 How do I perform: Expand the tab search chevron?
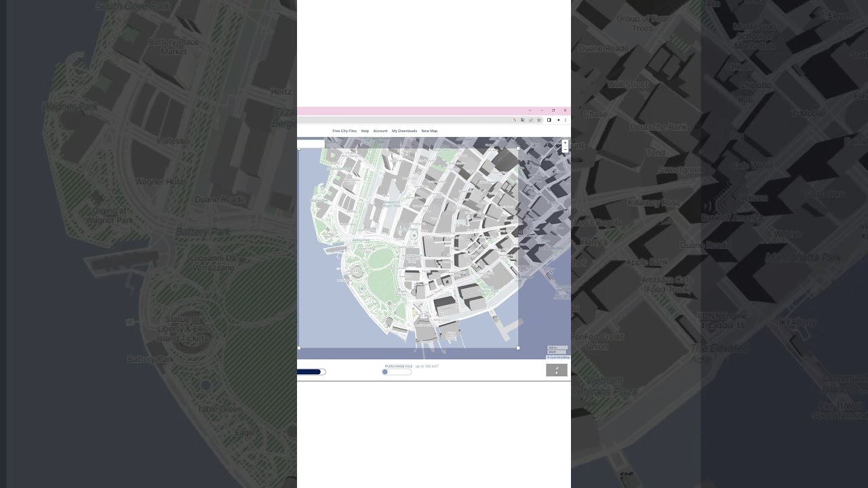[530, 110]
